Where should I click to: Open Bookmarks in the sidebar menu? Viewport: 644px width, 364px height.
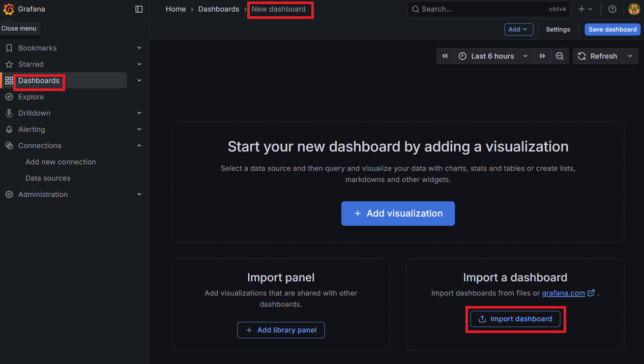coord(38,48)
